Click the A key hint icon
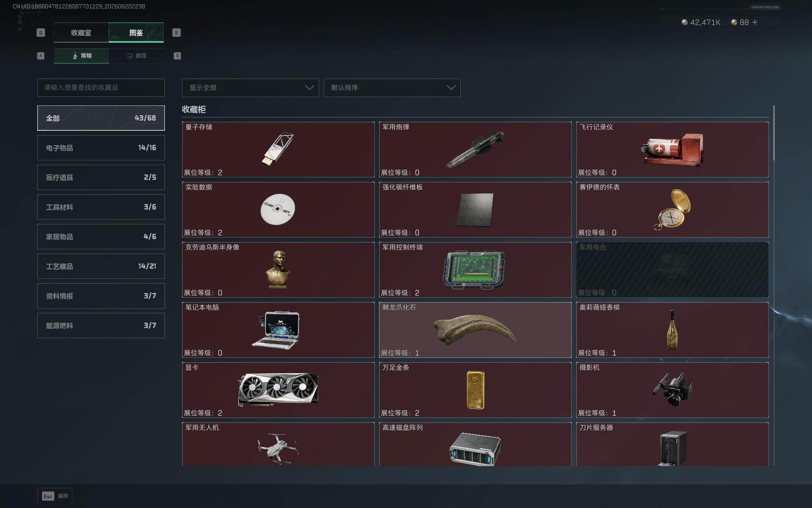The width and height of the screenshot is (812, 508). click(x=41, y=56)
